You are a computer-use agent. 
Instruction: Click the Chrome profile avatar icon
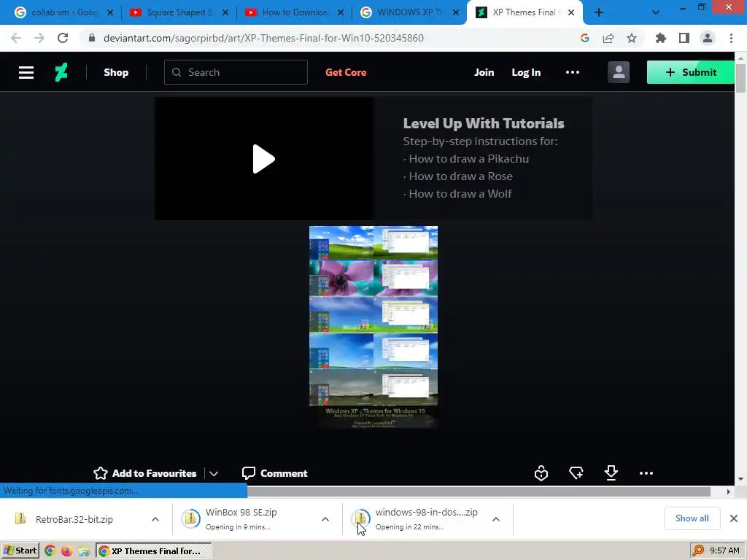[x=708, y=38]
